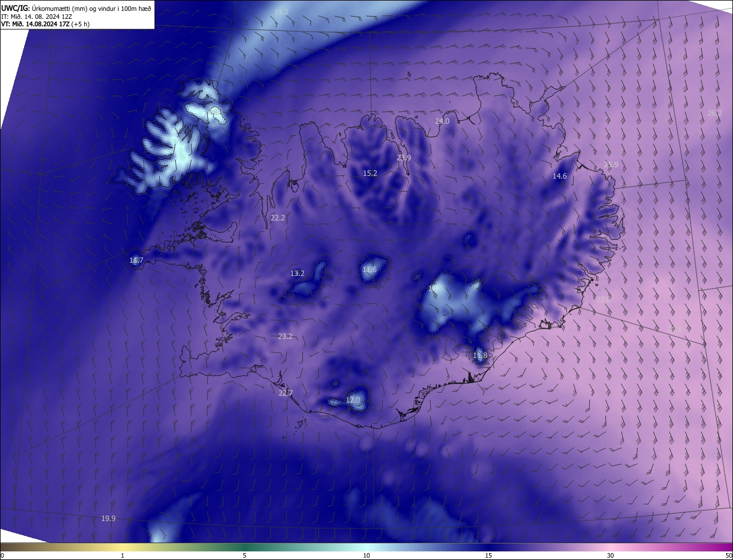Click the initial time line 'IT: Mið. 14. 08. 2024 12Z'

36,16
